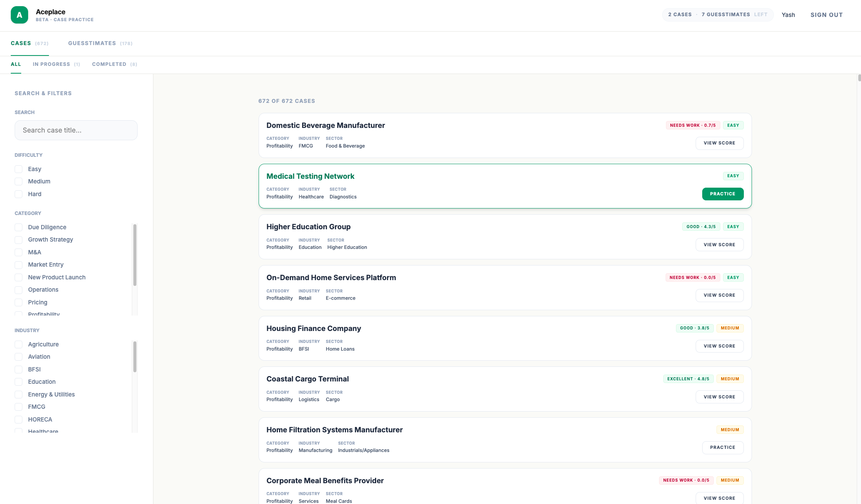The image size is (861, 504).
Task: Click the Medium tag on Home Filtration Systems
Action: click(x=730, y=430)
